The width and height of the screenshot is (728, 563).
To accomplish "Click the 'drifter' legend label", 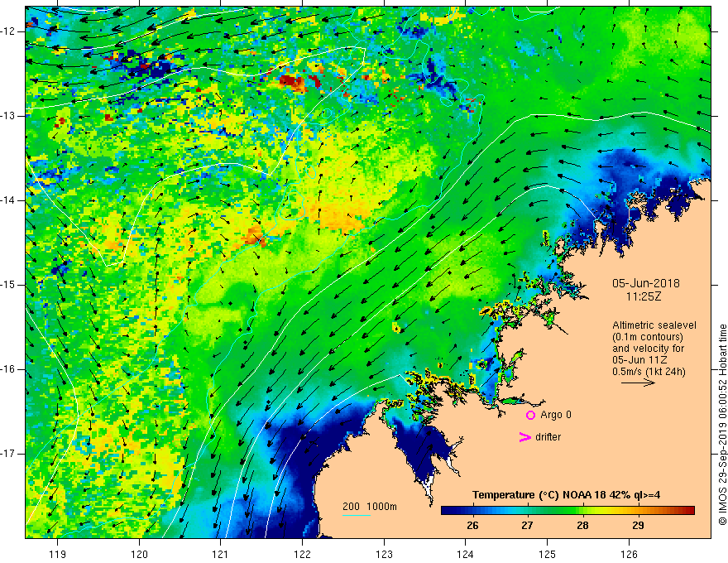I will point(548,437).
